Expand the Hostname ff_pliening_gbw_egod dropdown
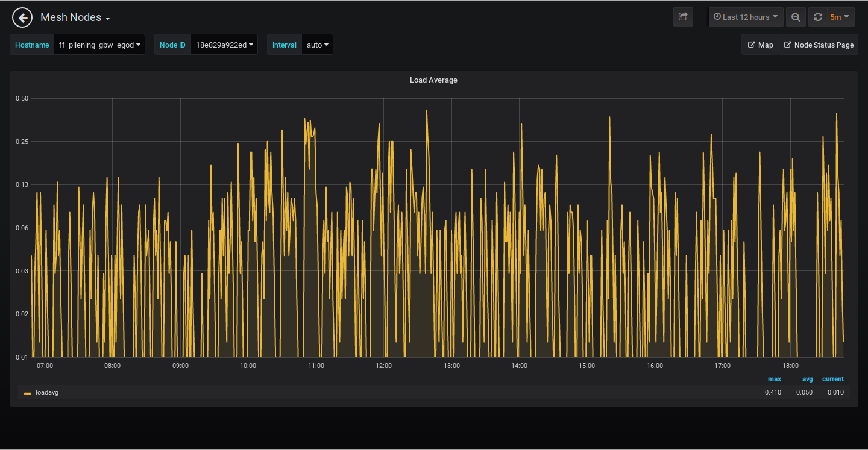 99,45
